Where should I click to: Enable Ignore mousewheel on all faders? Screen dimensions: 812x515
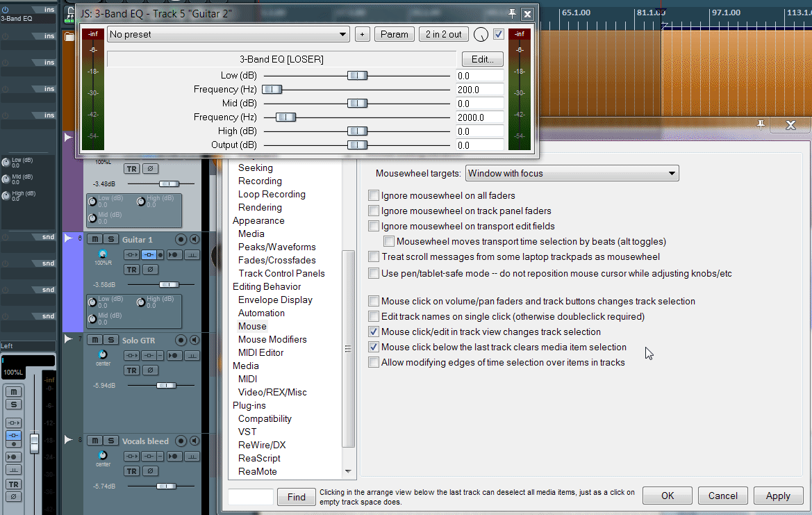(374, 196)
